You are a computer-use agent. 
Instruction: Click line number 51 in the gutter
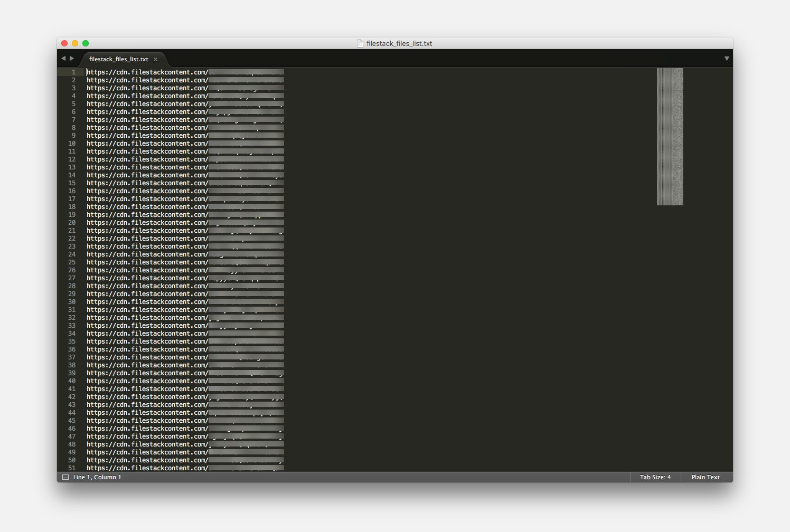[x=72, y=468]
